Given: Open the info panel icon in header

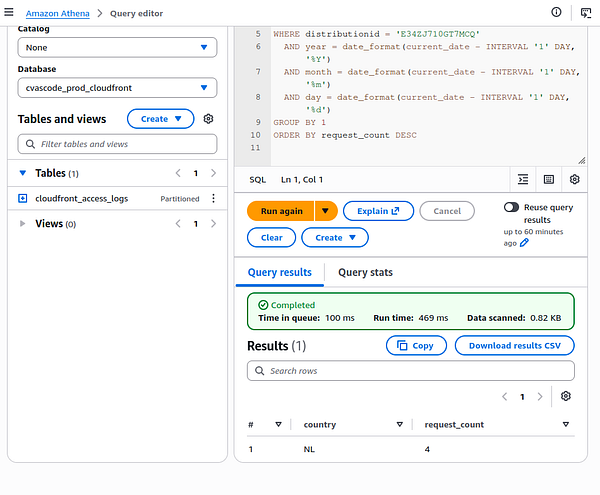Looking at the screenshot, I should (x=556, y=12).
